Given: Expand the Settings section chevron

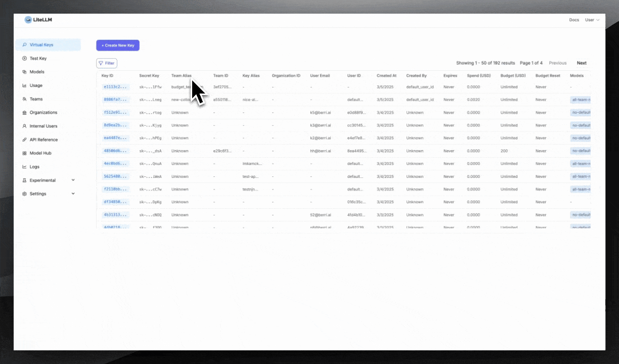Looking at the screenshot, I should [x=73, y=194].
